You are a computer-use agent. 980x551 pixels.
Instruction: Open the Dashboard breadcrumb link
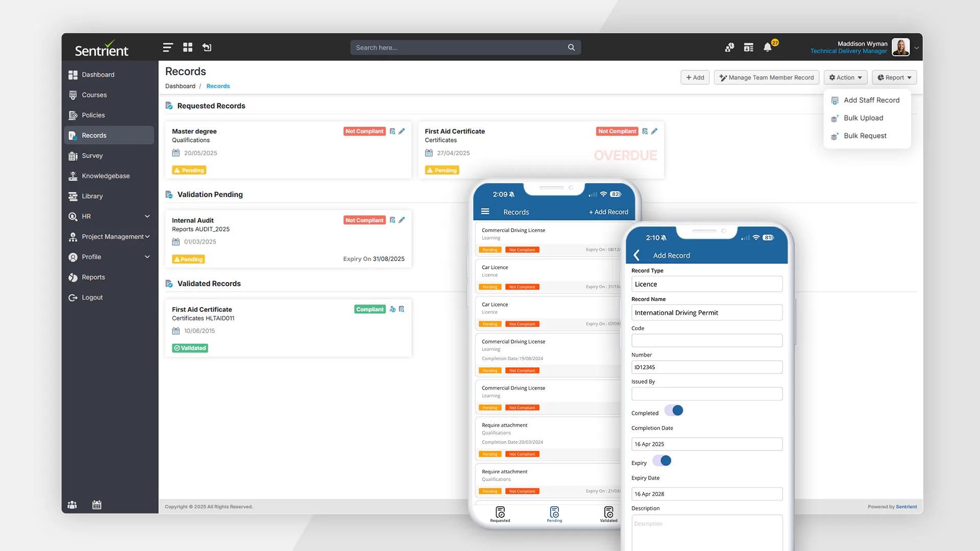click(180, 86)
